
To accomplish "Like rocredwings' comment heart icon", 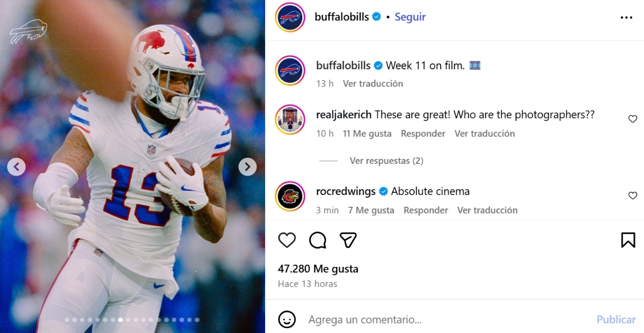I will 633,195.
